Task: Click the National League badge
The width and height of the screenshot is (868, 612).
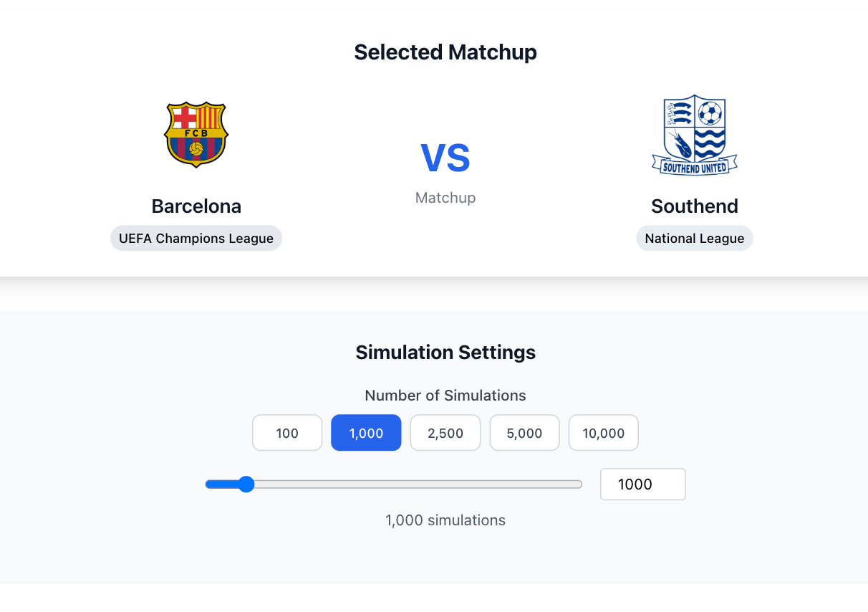Action: 695,239
